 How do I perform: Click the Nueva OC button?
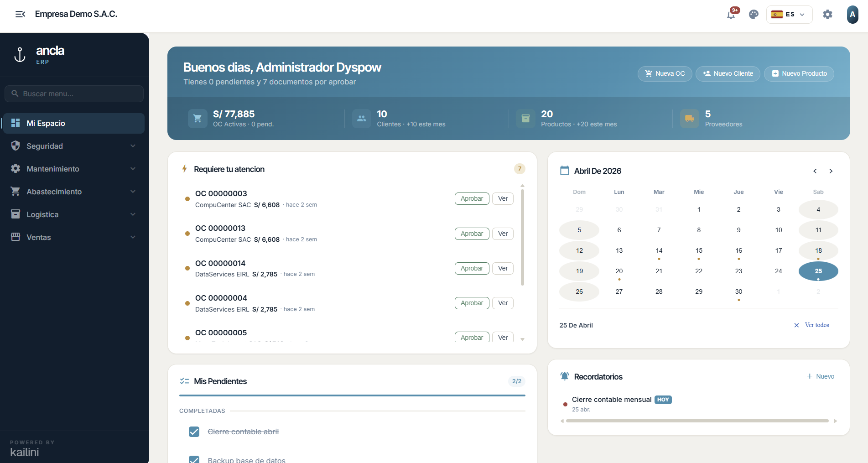coord(665,73)
